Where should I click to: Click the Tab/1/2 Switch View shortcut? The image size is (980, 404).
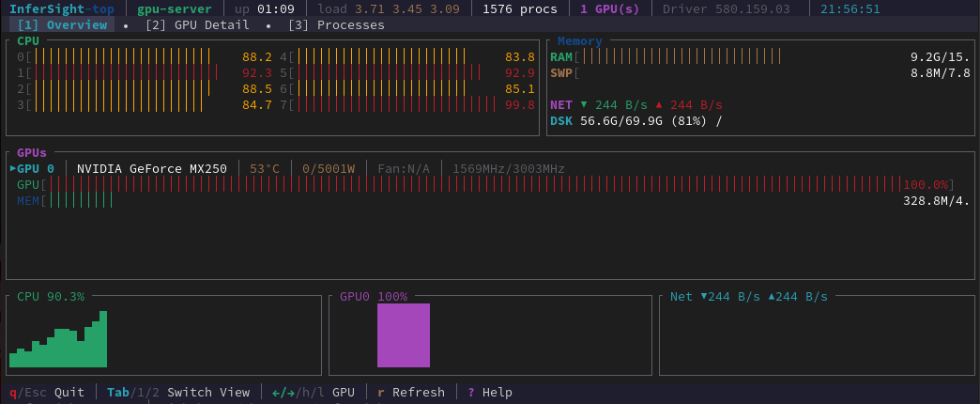(x=178, y=392)
